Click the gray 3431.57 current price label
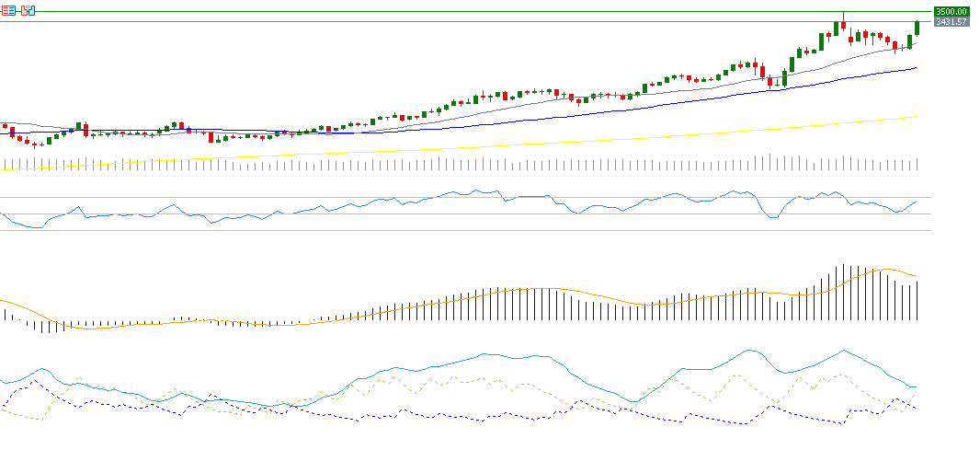 951,21
